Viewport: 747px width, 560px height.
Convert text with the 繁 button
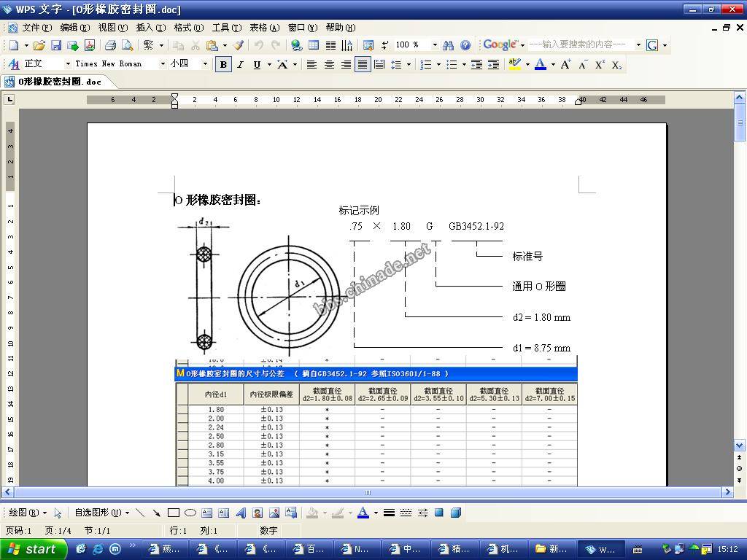149,45
